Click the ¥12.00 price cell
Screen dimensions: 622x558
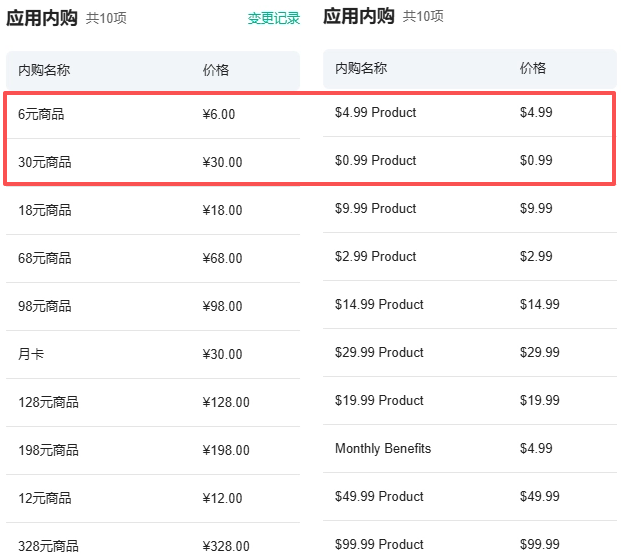point(222,498)
